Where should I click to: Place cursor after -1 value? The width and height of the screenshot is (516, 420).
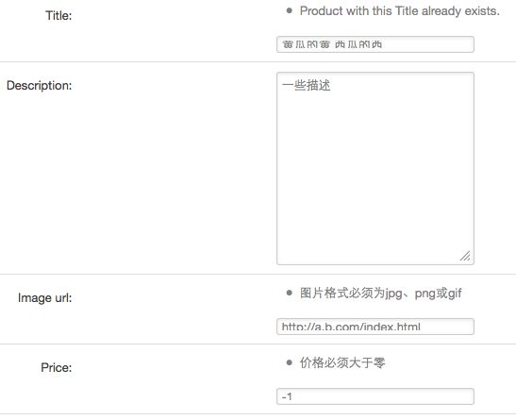coord(292,397)
